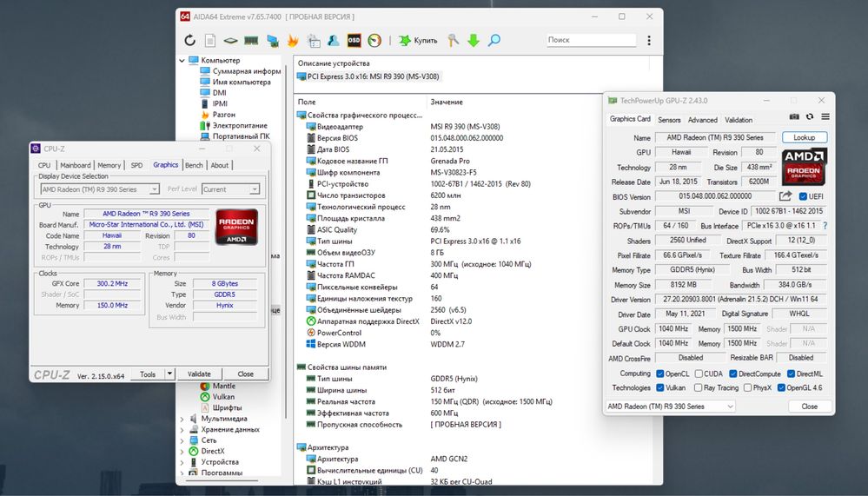Open the gauge benchmark icon in AIDA64 toolbar
This screenshot has width=868, height=496.
[374, 40]
